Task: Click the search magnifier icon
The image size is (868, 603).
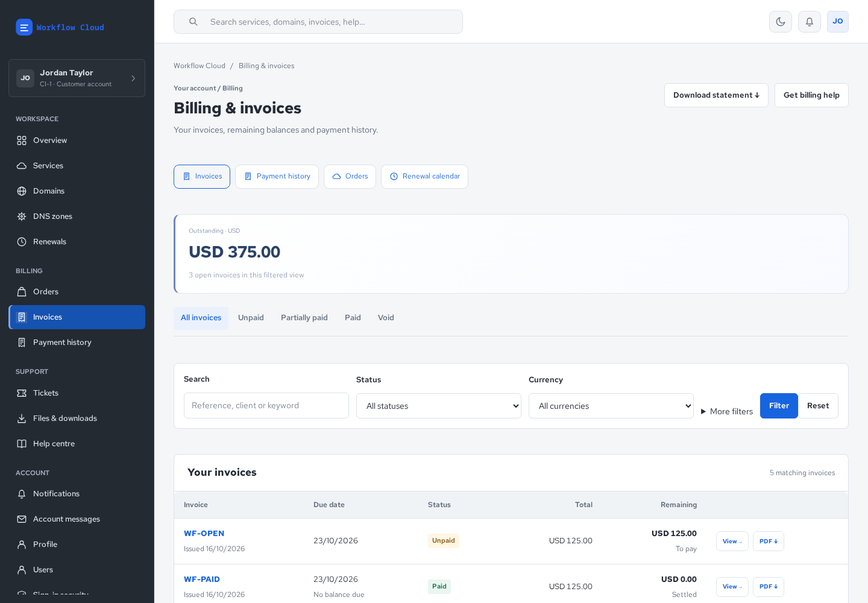Action: coord(193,22)
